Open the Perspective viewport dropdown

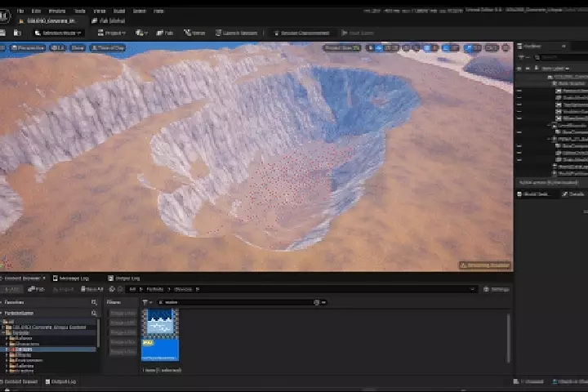click(x=28, y=48)
